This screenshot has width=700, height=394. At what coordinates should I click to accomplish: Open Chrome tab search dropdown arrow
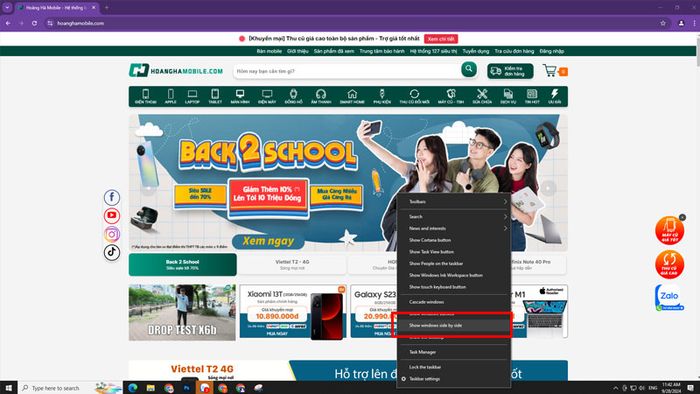point(7,8)
